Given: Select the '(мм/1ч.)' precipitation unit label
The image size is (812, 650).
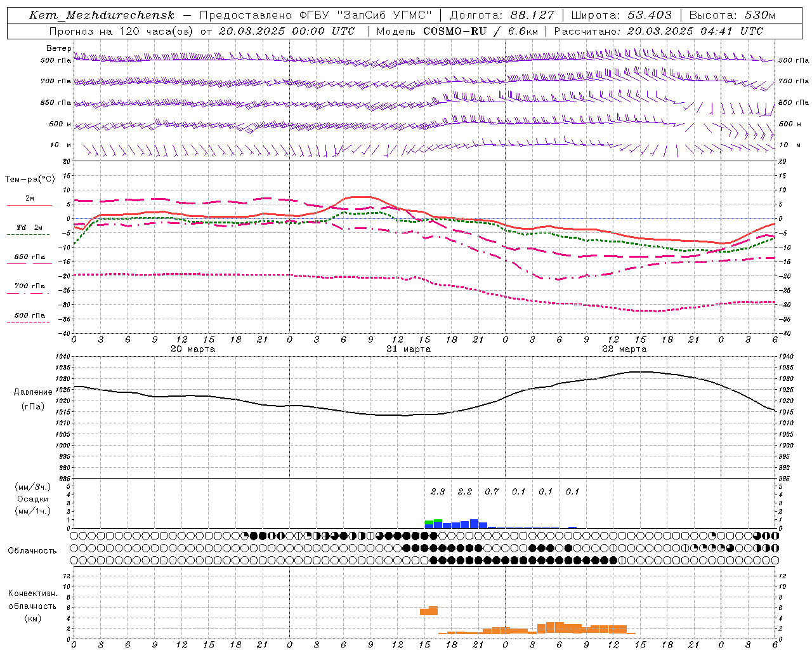Looking at the screenshot, I should [x=33, y=511].
